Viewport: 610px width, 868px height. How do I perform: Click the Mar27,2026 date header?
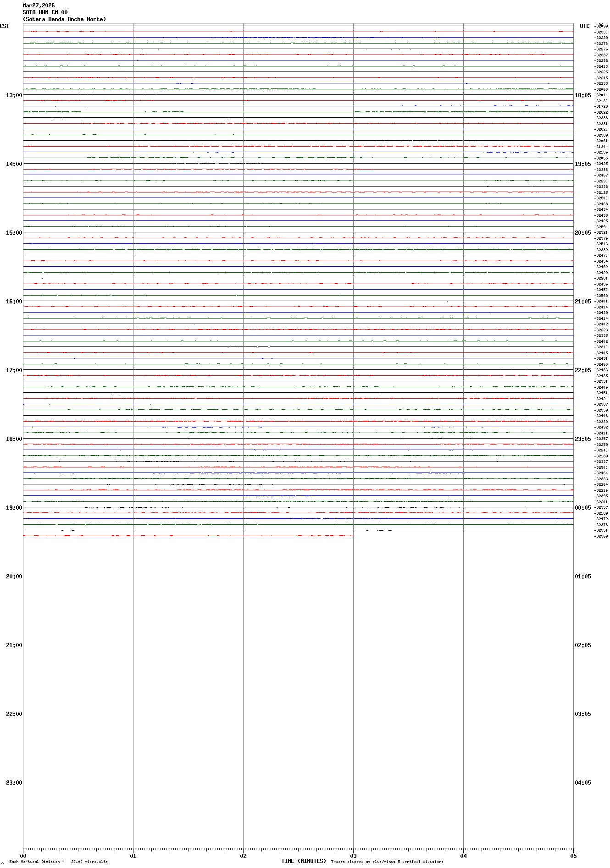(39, 5)
